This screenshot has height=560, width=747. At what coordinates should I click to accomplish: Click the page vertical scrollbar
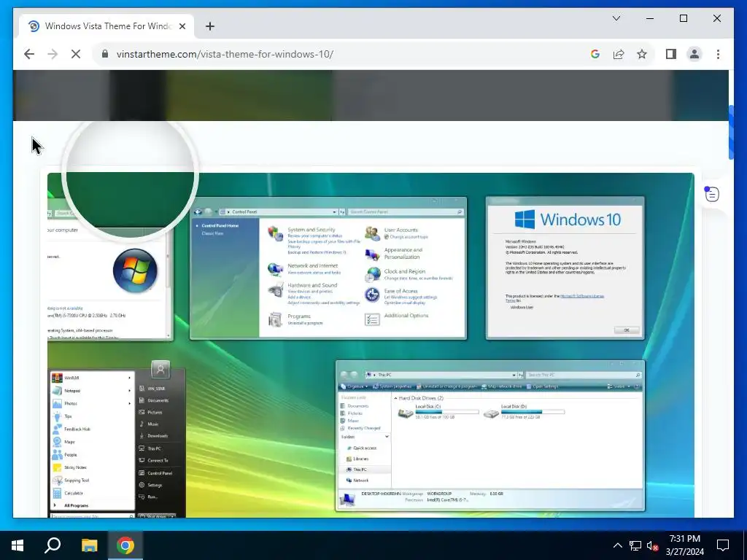point(731,132)
